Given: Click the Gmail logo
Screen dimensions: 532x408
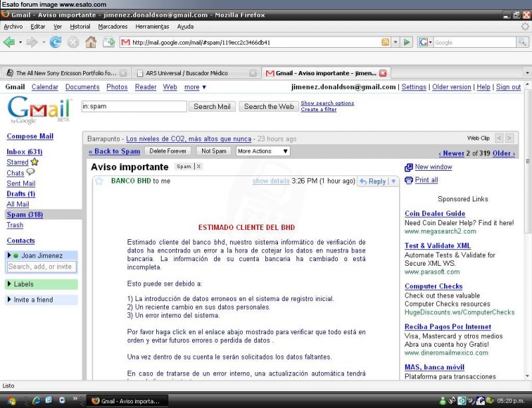Looking at the screenshot, I should click(39, 110).
